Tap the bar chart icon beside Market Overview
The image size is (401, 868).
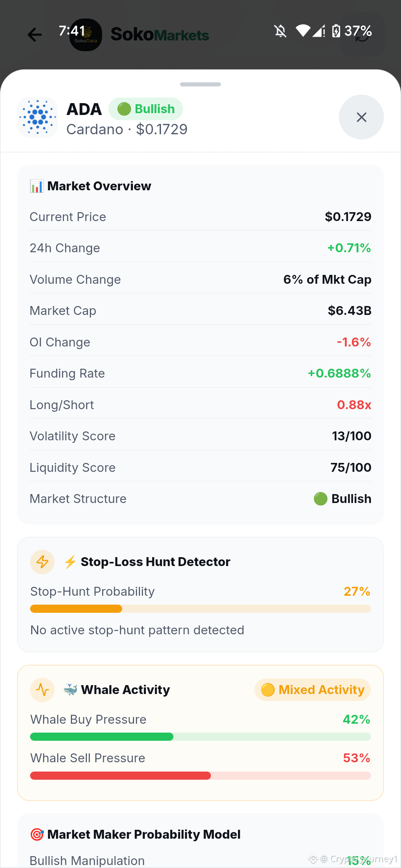click(x=37, y=186)
